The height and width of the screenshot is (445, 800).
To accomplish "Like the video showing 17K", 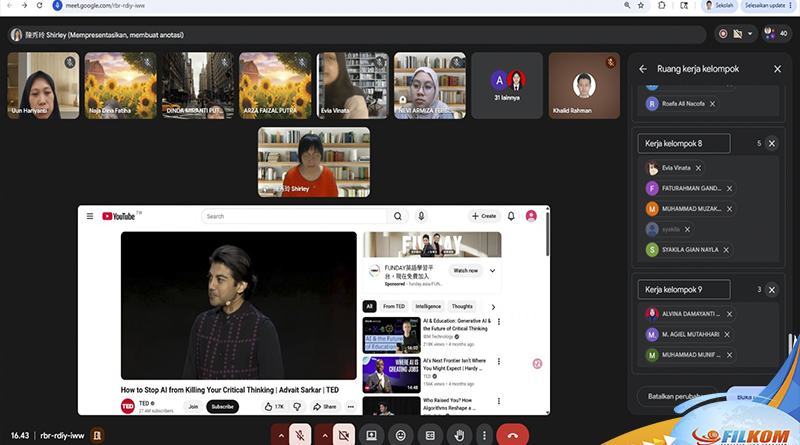I will pyautogui.click(x=274, y=407).
